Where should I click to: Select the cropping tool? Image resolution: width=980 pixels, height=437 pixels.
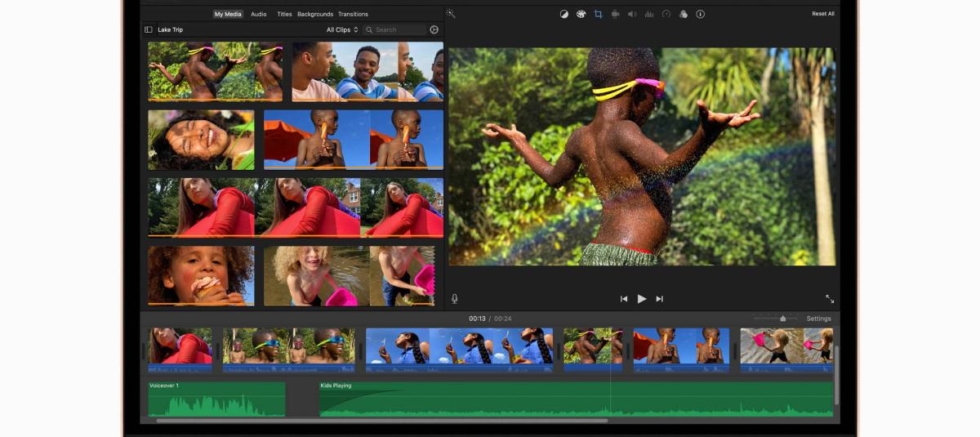(x=599, y=14)
